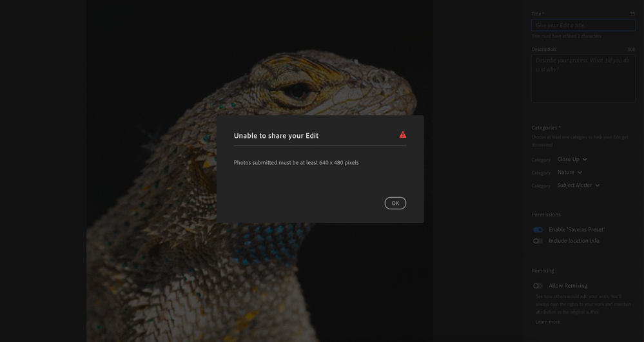Click the 'Unable to share your Edit' heading
The width and height of the screenshot is (644, 342).
pyautogui.click(x=276, y=135)
